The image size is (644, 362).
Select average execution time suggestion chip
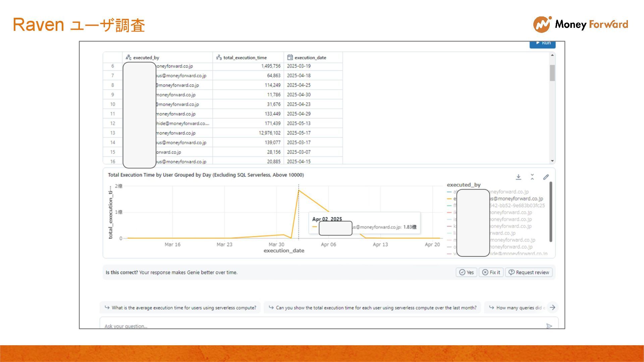click(x=180, y=307)
